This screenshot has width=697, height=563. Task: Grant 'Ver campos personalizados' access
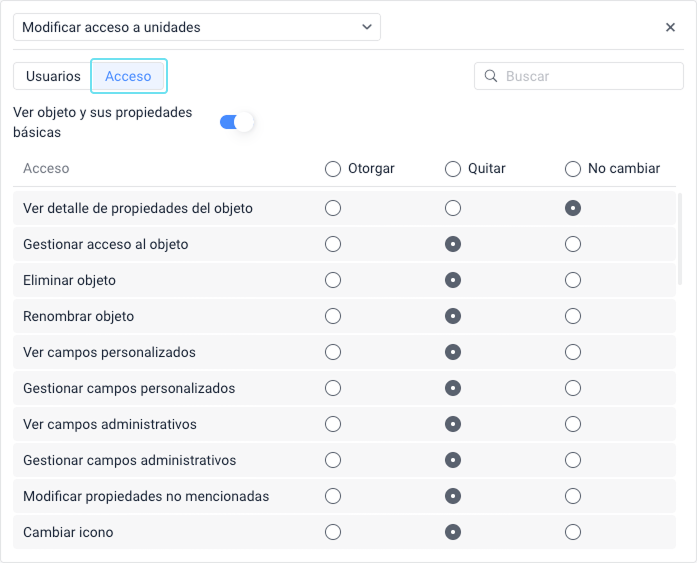(x=333, y=352)
